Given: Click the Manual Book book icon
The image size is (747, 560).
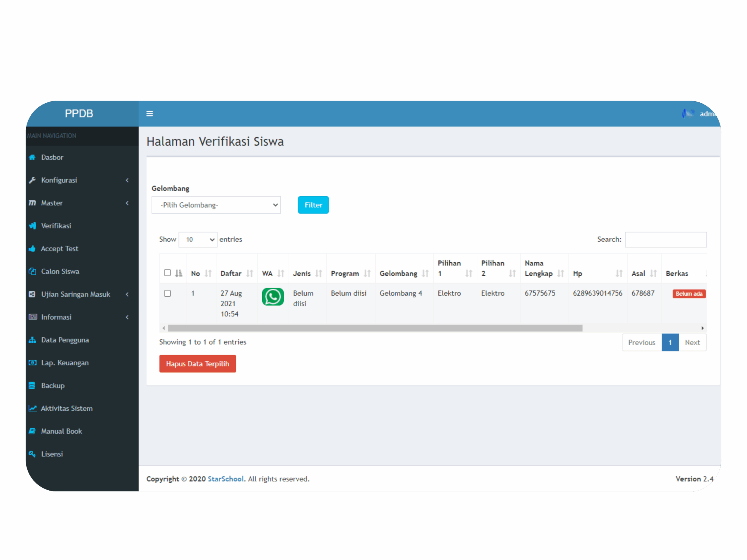Looking at the screenshot, I should (32, 431).
